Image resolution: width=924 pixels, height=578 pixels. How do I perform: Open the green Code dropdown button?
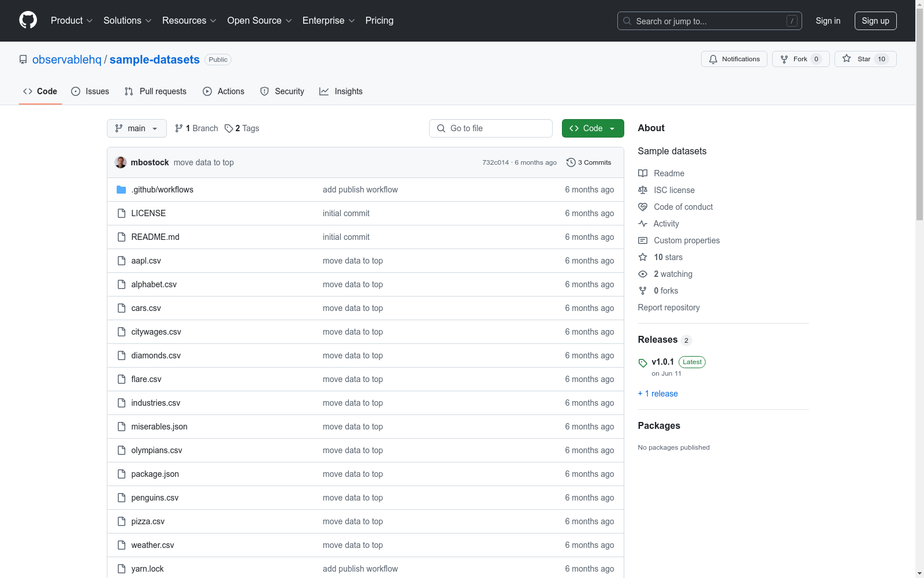[593, 128]
